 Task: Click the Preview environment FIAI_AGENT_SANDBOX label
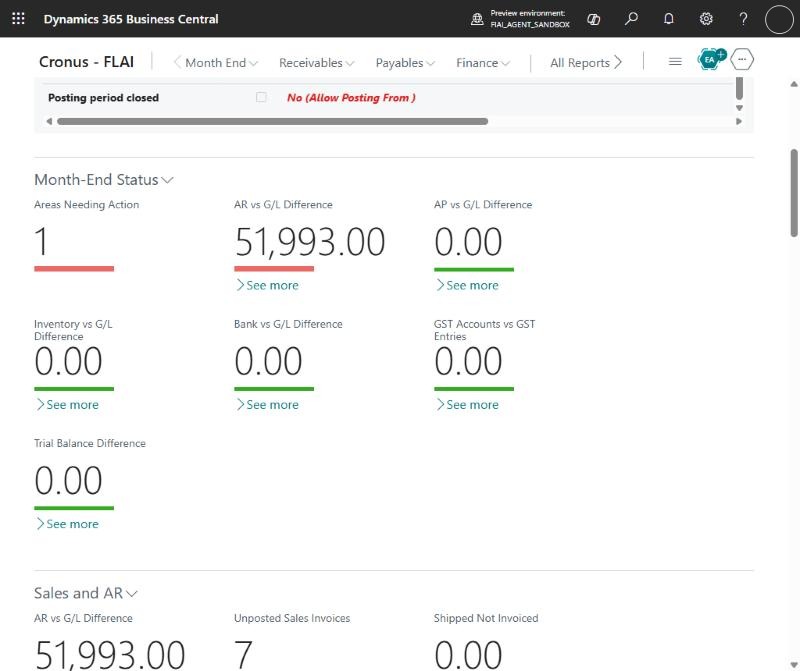pyautogui.click(x=530, y=19)
